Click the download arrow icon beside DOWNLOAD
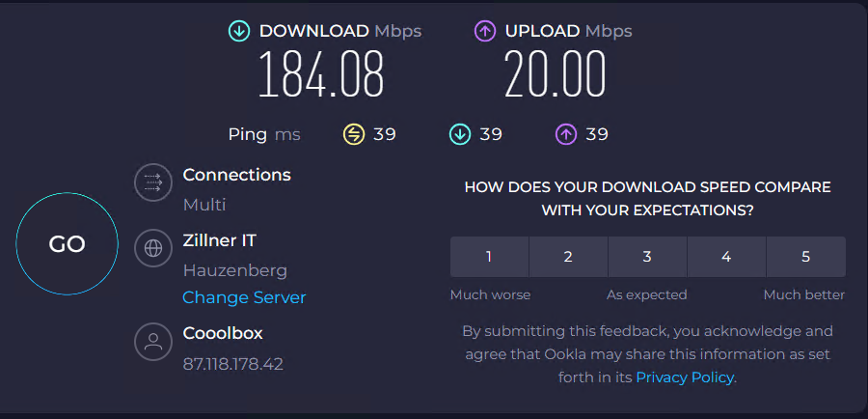This screenshot has width=868, height=419. click(x=238, y=31)
